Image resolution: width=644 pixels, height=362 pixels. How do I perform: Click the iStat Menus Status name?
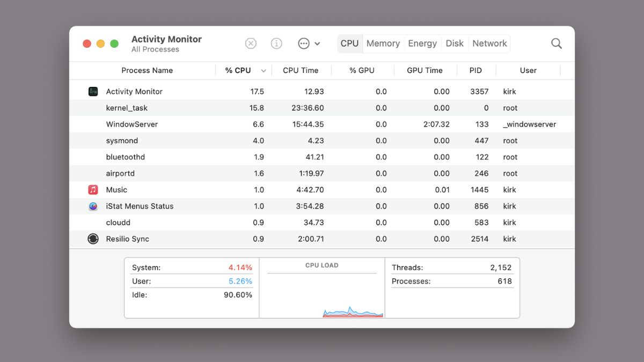coord(140,206)
